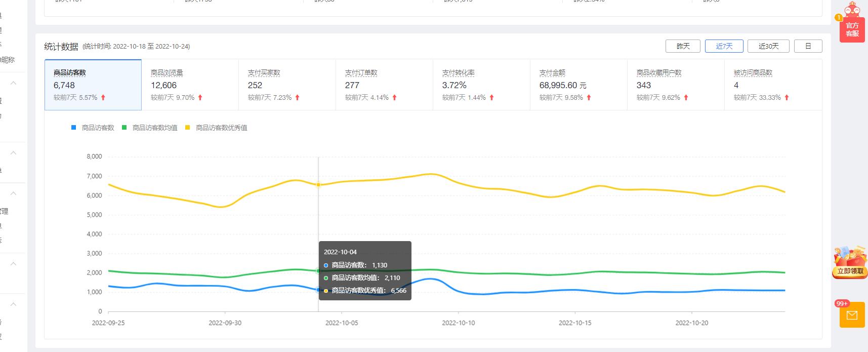Collapse the bottommost sidebar chevron arrow
868x352 pixels.
pos(14,304)
